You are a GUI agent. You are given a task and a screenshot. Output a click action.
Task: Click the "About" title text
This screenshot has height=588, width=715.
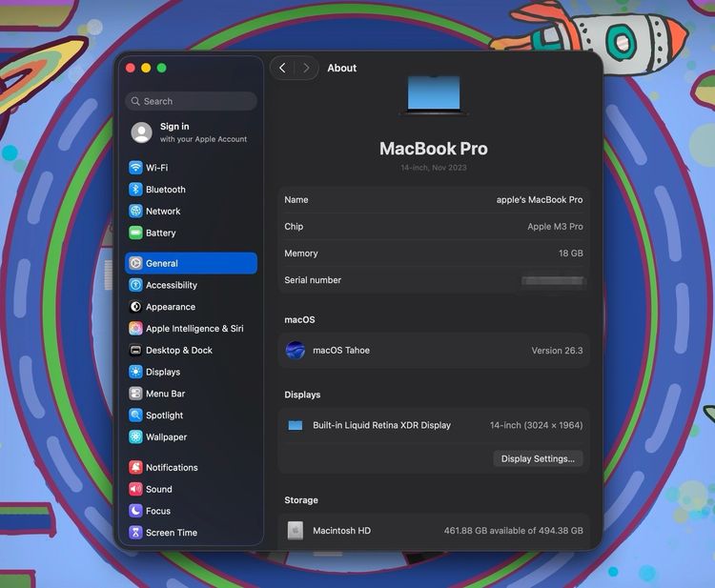[342, 68]
